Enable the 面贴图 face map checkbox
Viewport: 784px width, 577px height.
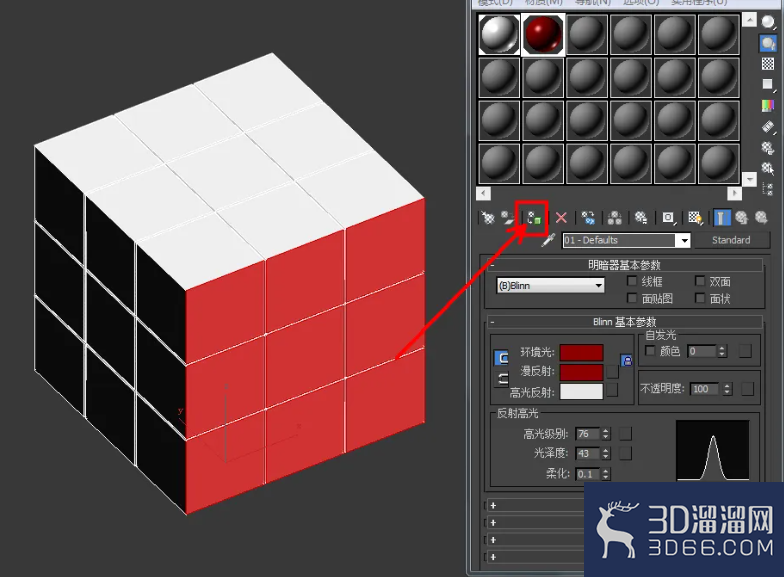coord(632,298)
